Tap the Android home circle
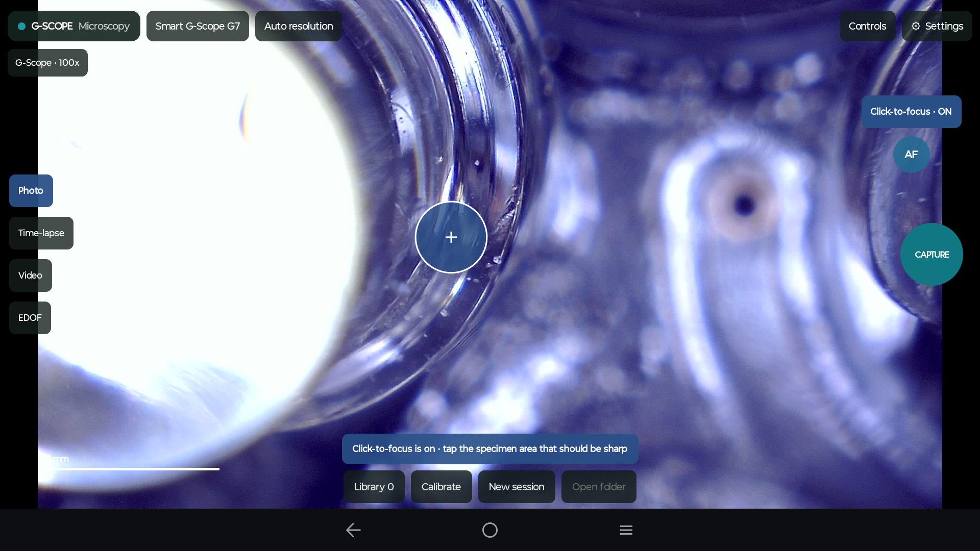980x551 pixels. coord(490,530)
